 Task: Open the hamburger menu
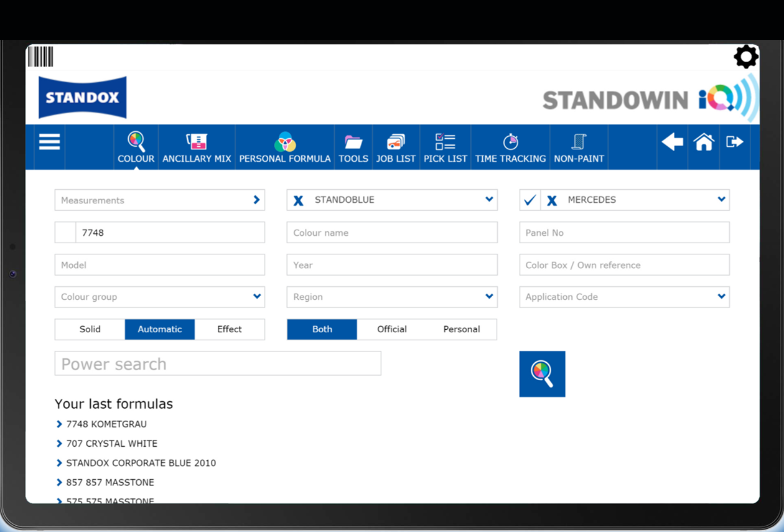point(50,142)
